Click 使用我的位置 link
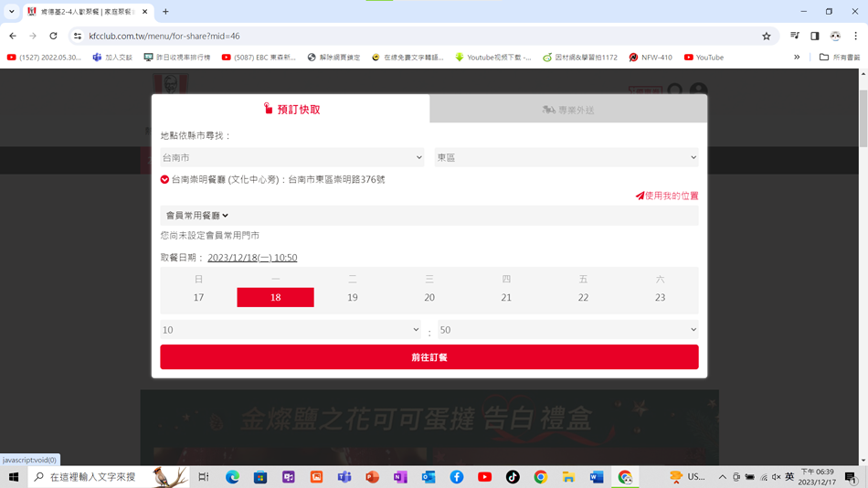868x488 pixels. (666, 196)
